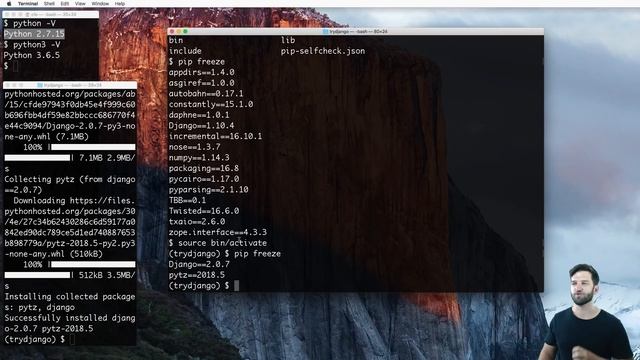The height and width of the screenshot is (360, 640).
Task: Click the '(trydjango) $ pip freeze' command line
Action: (225, 253)
